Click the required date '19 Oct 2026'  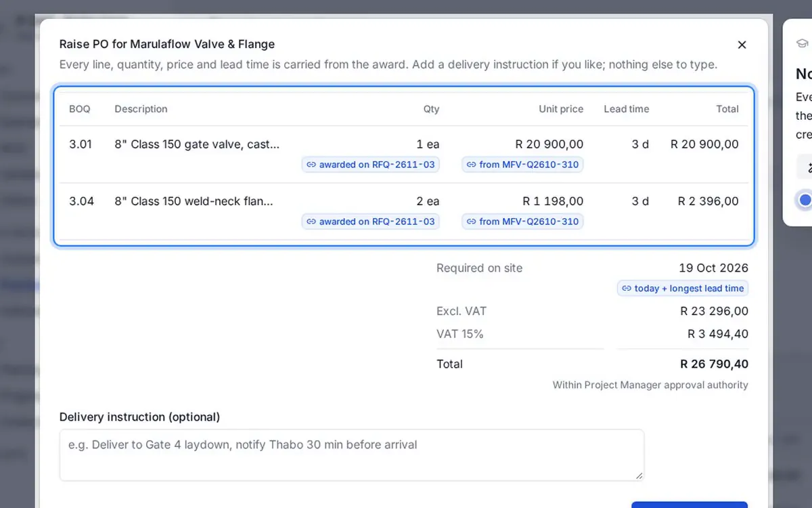(714, 268)
